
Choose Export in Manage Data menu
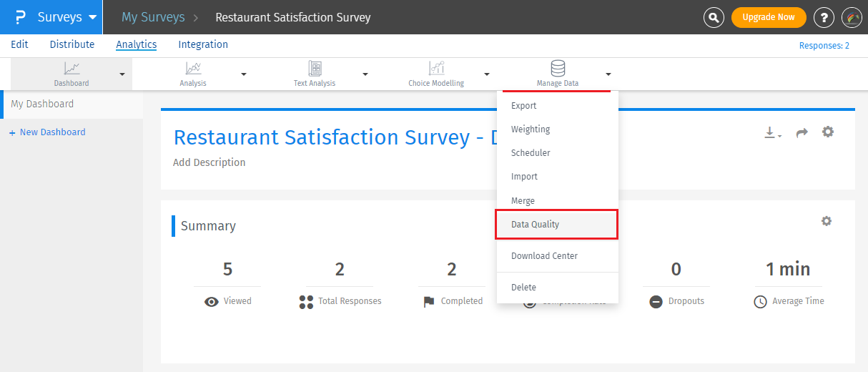point(524,106)
